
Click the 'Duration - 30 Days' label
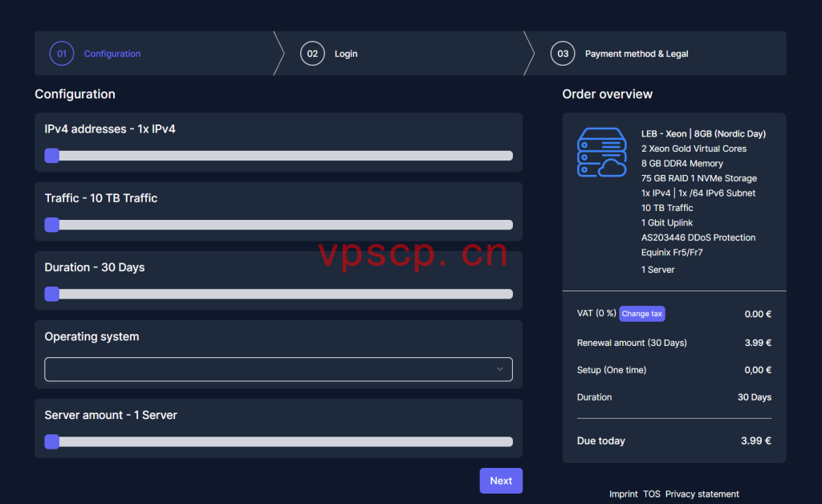click(x=95, y=267)
